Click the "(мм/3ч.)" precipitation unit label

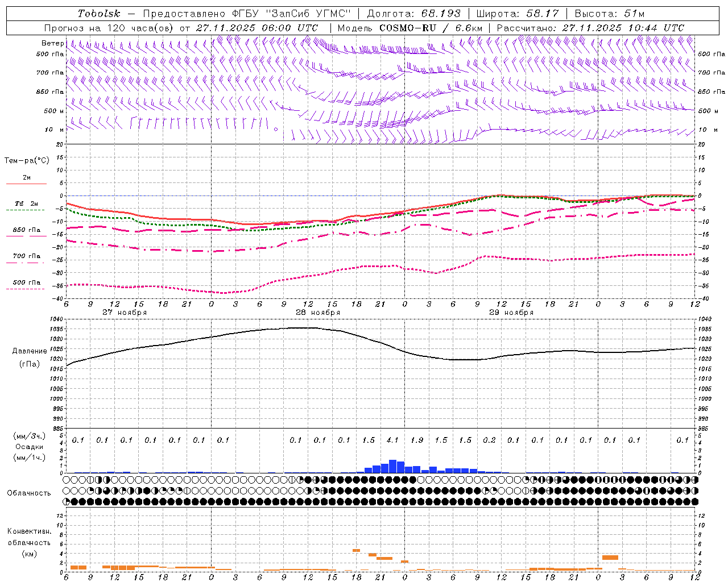click(30, 436)
